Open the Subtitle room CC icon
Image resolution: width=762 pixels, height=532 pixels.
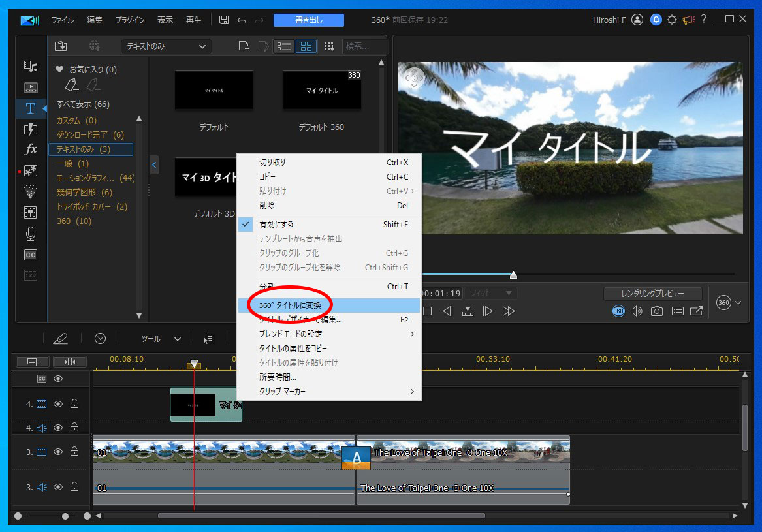(31, 255)
